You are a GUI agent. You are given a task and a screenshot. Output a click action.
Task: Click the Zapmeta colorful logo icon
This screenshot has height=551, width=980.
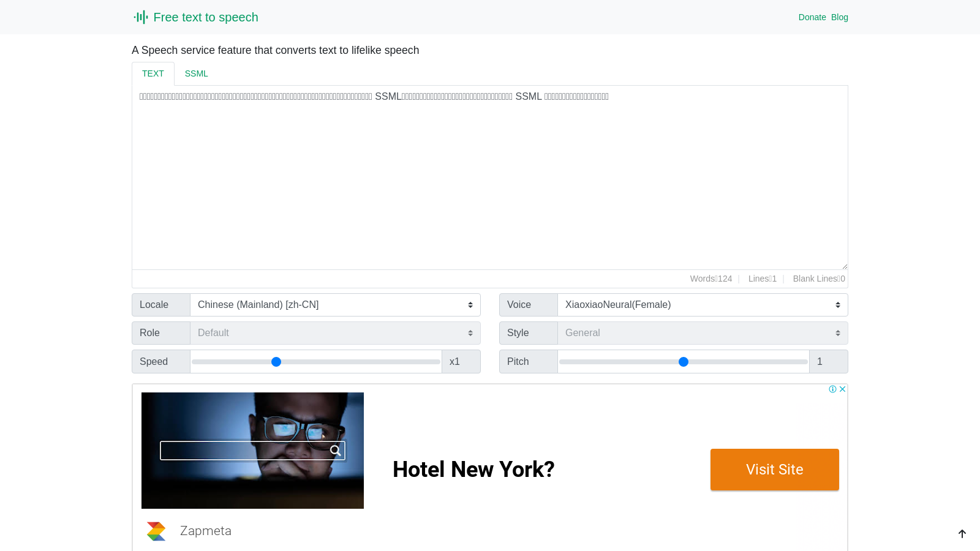(156, 531)
